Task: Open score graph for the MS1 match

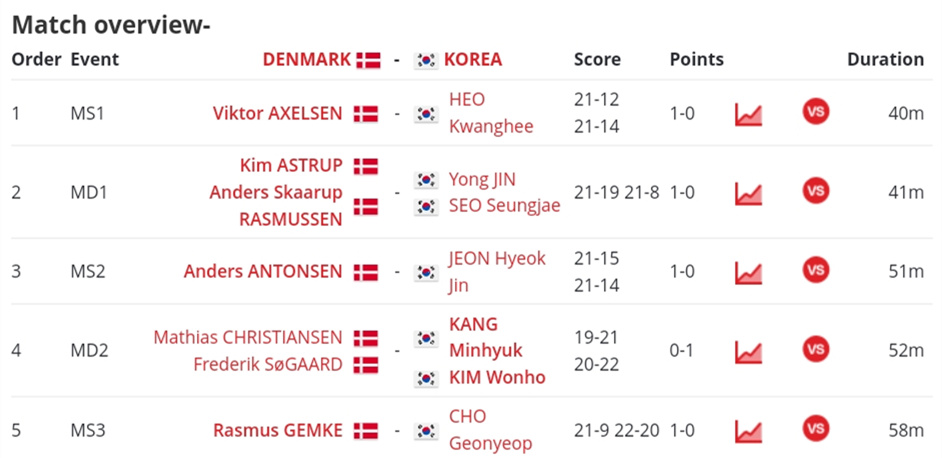Action: (749, 114)
